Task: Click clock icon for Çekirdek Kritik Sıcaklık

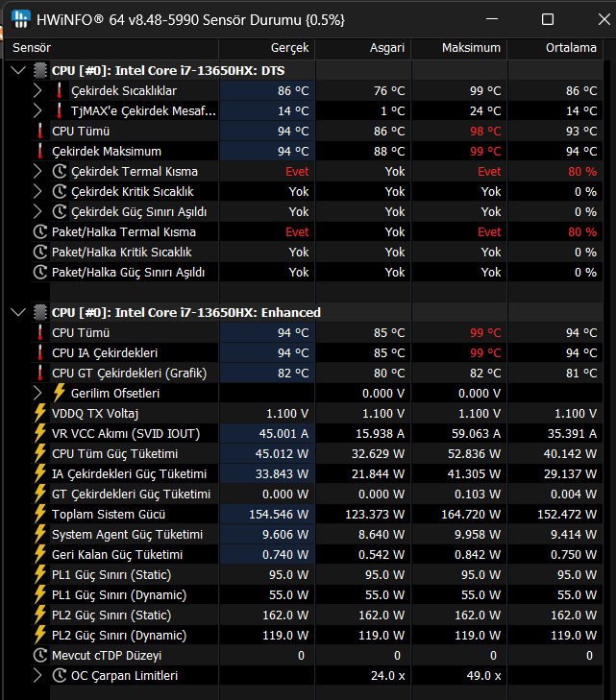Action: (60, 191)
